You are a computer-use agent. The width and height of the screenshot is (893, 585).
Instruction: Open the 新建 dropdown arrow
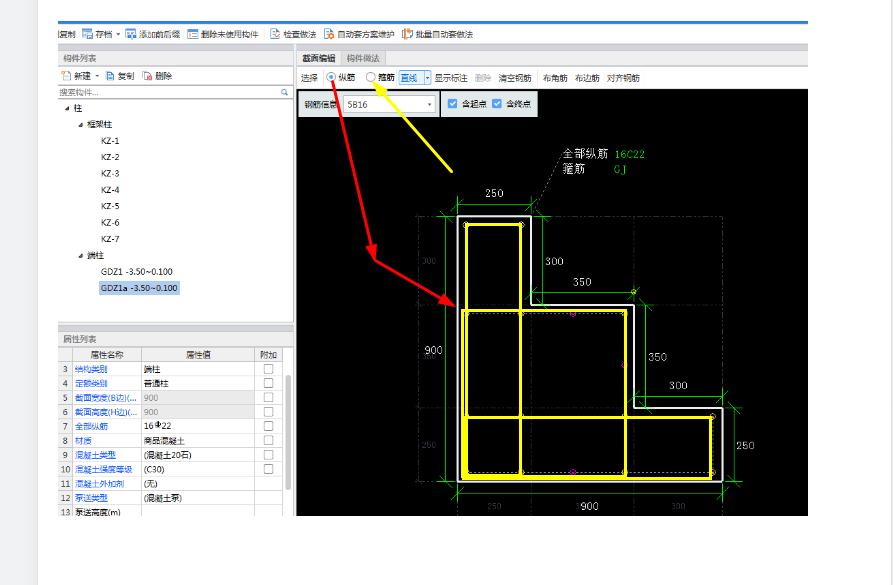point(97,76)
